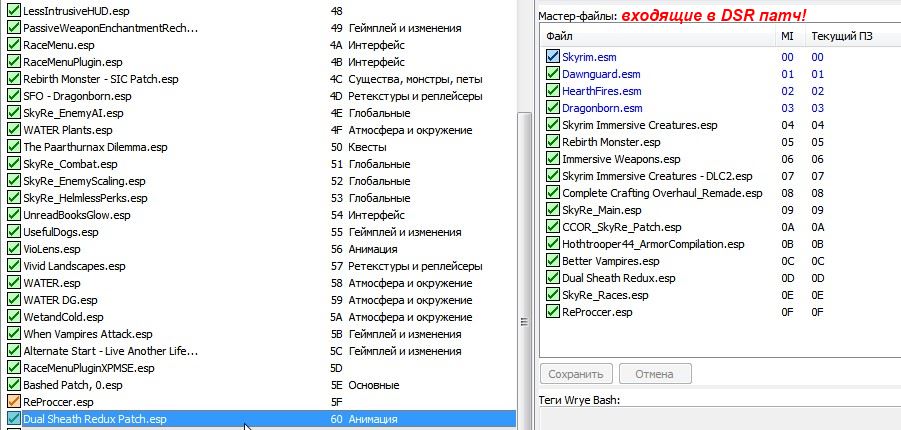Click HearthFires.esm in masters list
Screen dimensions: 901x430
(602, 91)
